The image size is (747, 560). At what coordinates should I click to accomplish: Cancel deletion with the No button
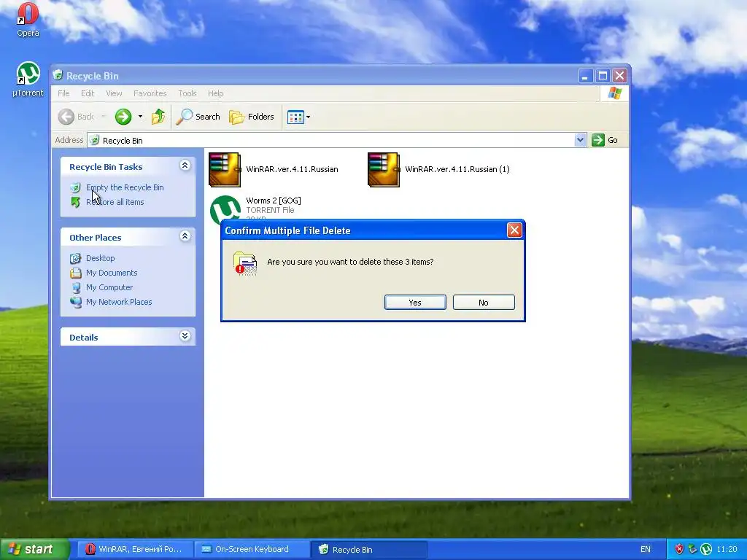[484, 303]
